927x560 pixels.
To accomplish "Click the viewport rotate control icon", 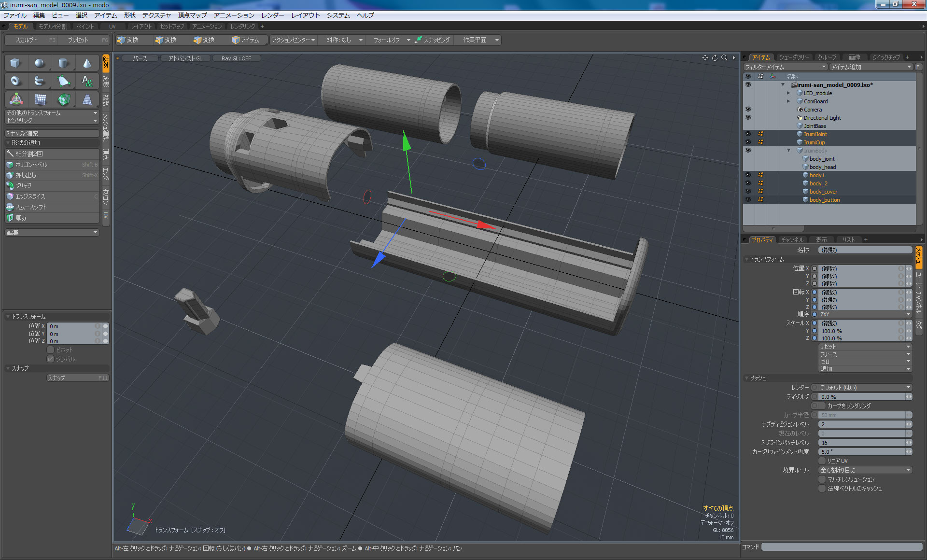I will point(715,58).
